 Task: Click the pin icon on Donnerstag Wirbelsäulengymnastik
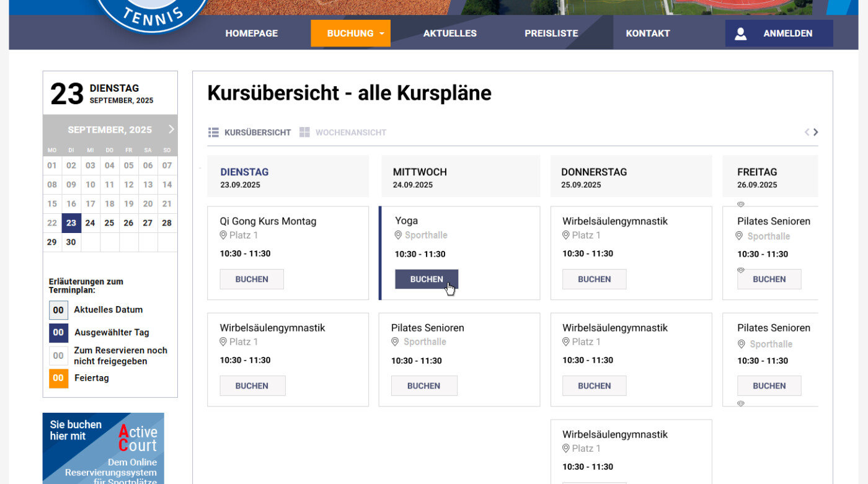565,235
